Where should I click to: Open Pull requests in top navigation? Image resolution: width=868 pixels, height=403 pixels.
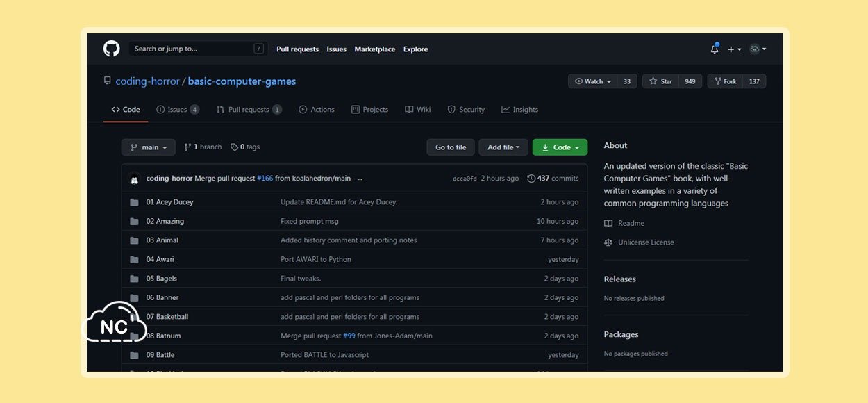coord(297,49)
